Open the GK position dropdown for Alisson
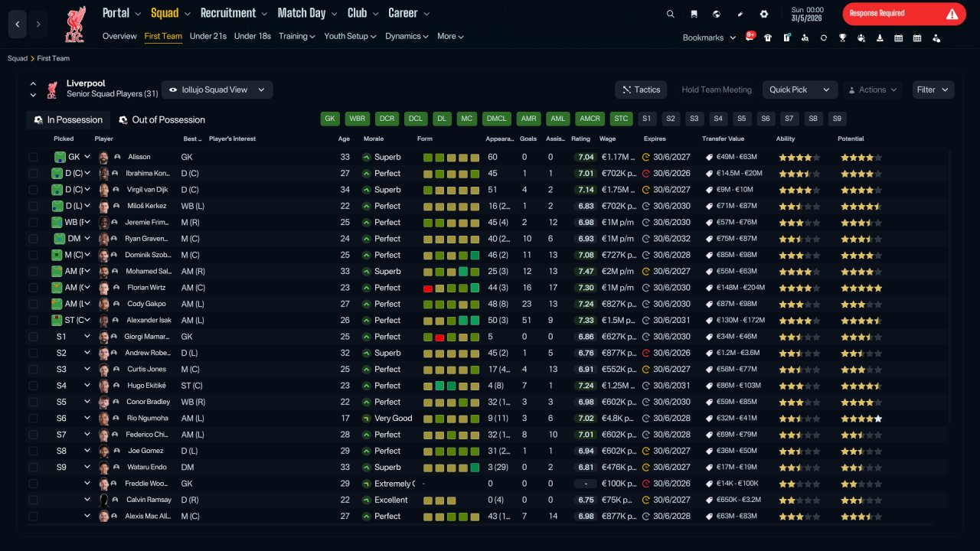The width and height of the screenshot is (980, 551). coord(87,157)
